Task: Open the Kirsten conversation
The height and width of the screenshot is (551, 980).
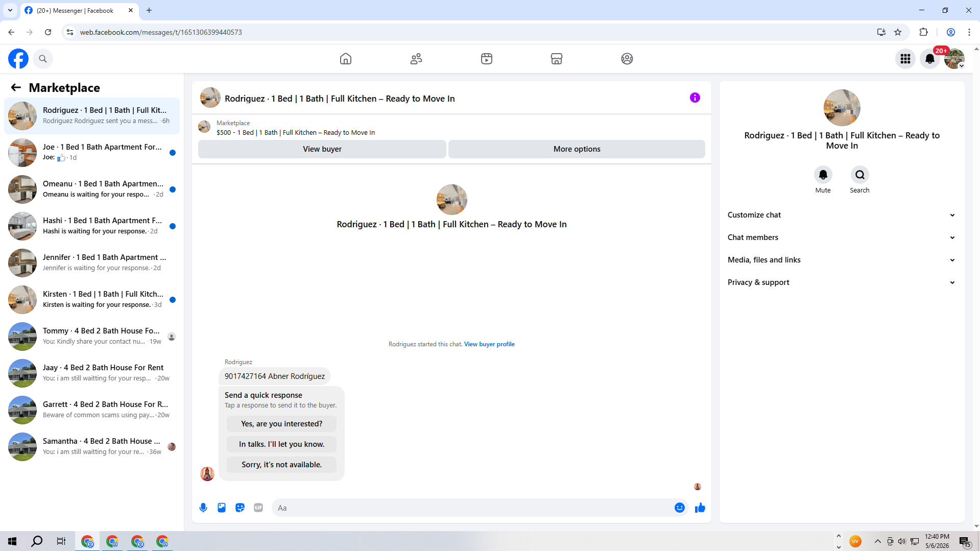Action: 92,300
